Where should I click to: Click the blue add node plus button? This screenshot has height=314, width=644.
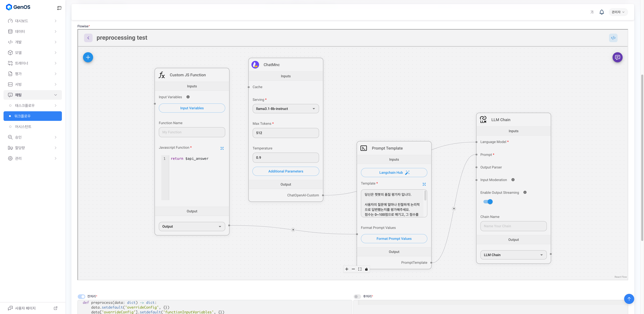(88, 57)
